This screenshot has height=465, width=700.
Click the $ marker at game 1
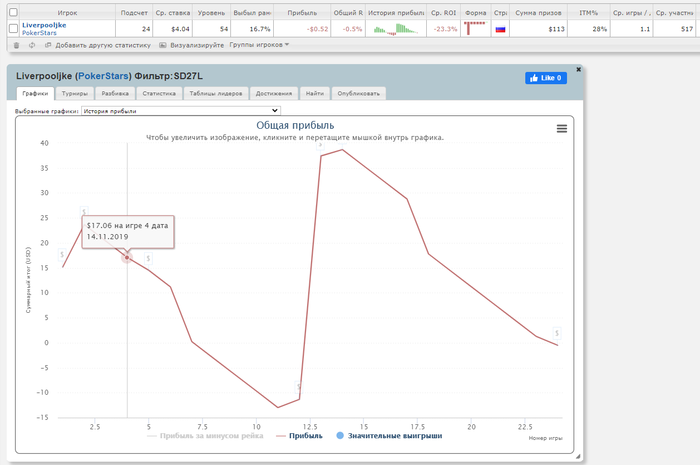pyautogui.click(x=62, y=254)
